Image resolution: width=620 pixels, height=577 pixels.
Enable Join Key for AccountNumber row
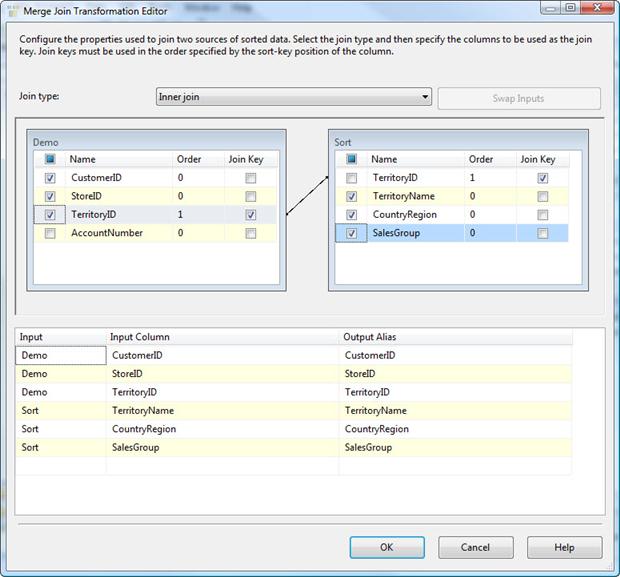click(x=250, y=233)
